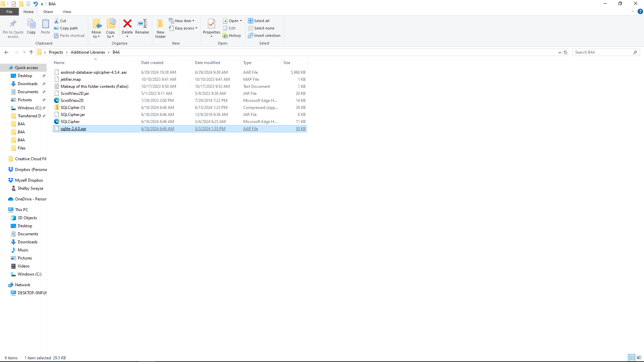Click the Properties icon
The image size is (644, 362).
tap(211, 24)
